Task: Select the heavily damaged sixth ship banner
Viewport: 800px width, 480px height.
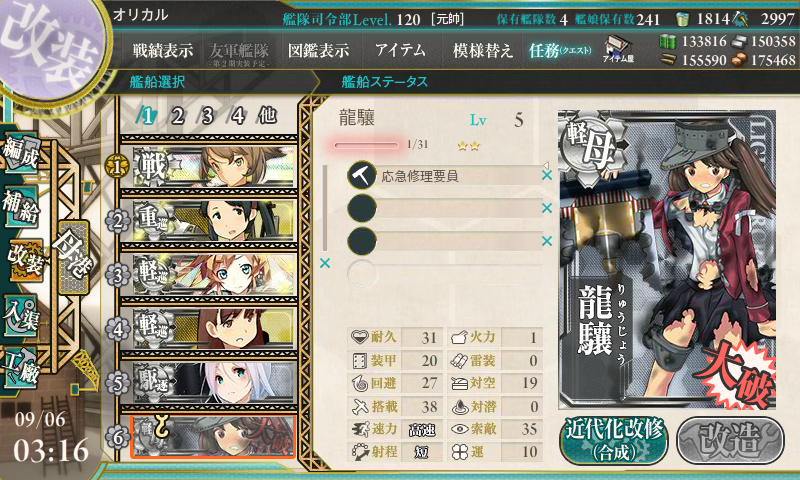Action: coord(213,437)
